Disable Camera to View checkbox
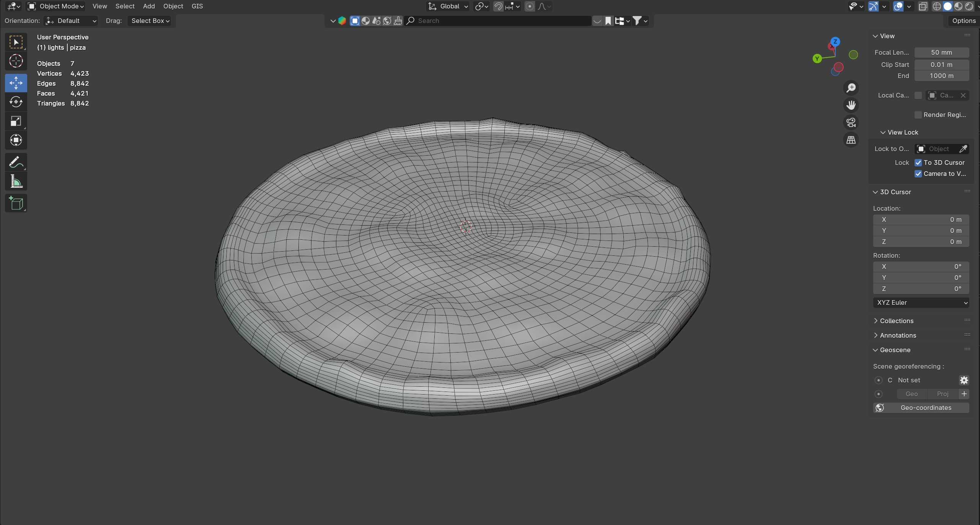Screen dimensions: 980x525 point(918,174)
